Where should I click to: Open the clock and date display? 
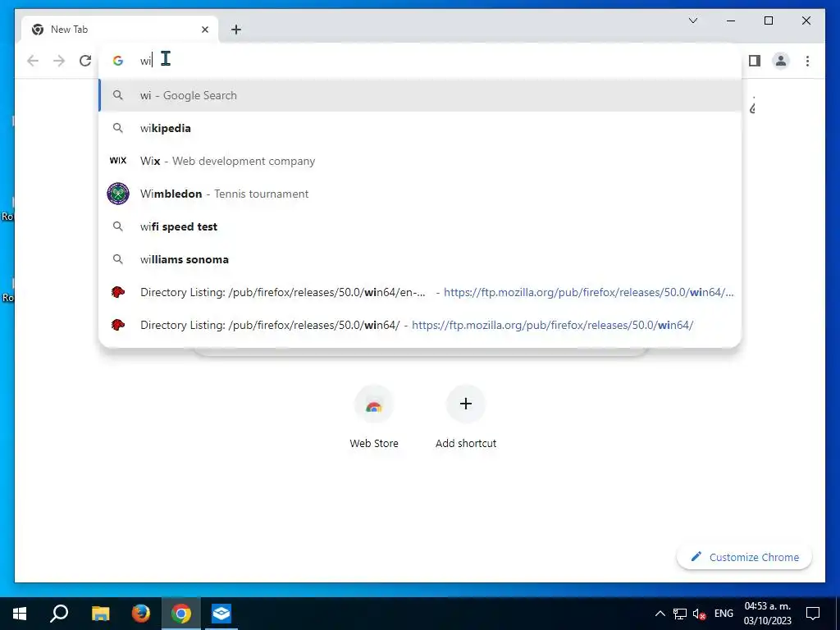(x=767, y=614)
